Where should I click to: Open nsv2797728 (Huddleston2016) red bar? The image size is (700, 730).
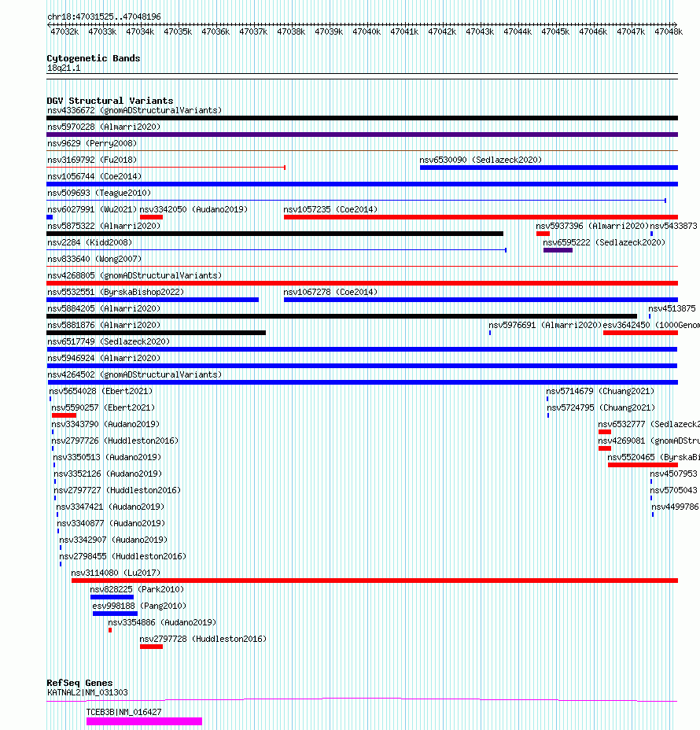coord(151,647)
